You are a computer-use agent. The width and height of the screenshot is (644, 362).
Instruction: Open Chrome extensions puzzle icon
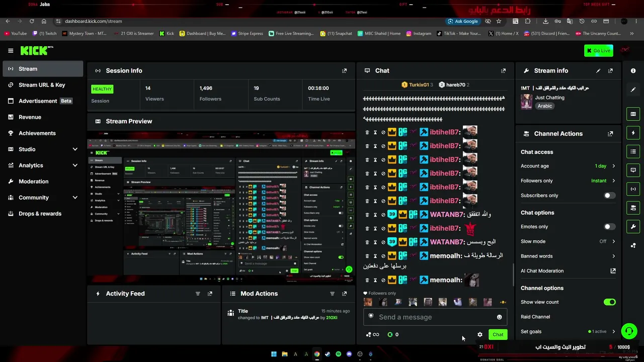[528, 21]
